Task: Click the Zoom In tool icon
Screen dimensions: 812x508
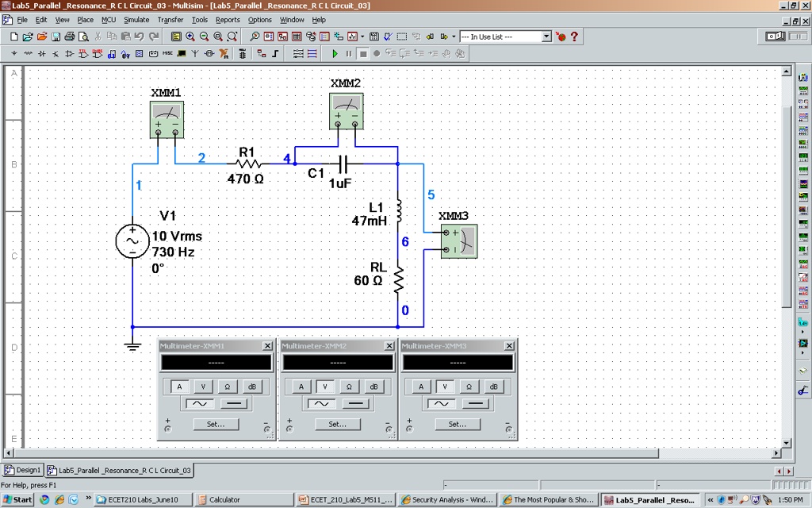Action: point(190,36)
